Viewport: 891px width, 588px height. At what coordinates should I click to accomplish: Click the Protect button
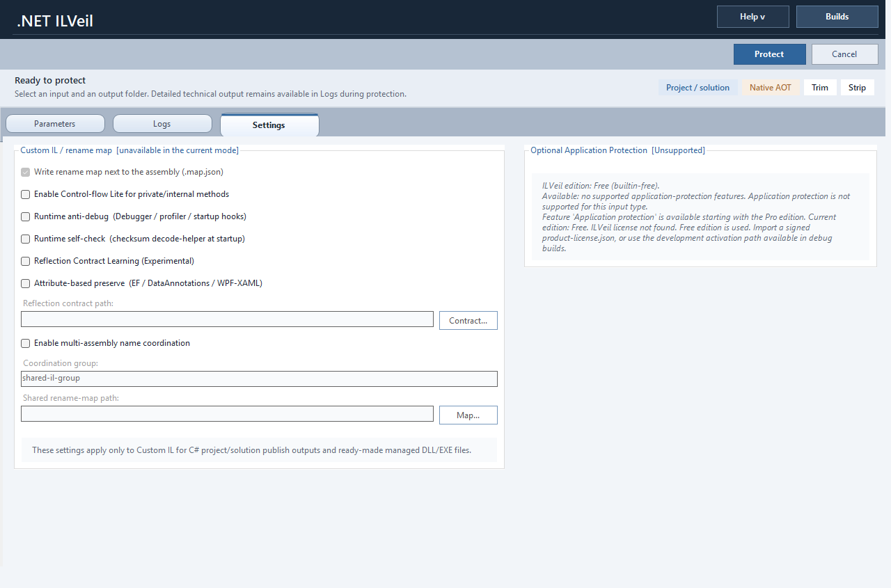tap(769, 54)
